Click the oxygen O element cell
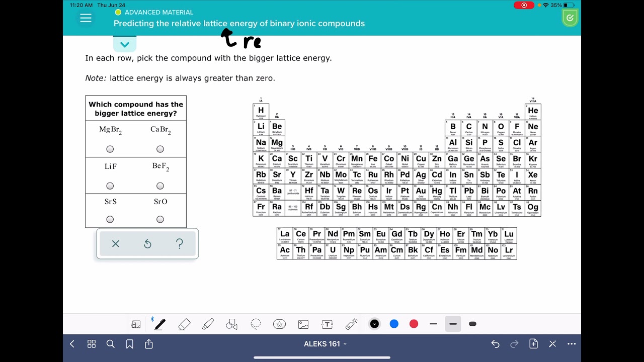This screenshot has width=644, height=362. tap(501, 128)
